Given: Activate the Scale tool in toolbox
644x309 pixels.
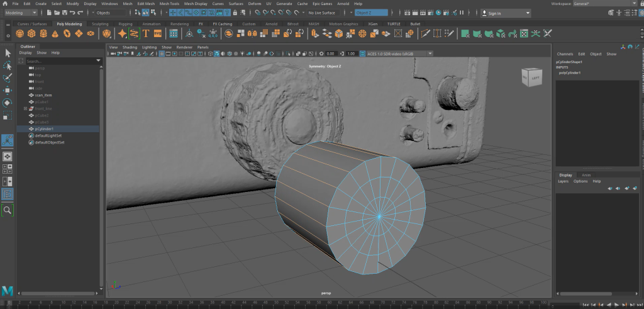Looking at the screenshot, I should point(8,115).
